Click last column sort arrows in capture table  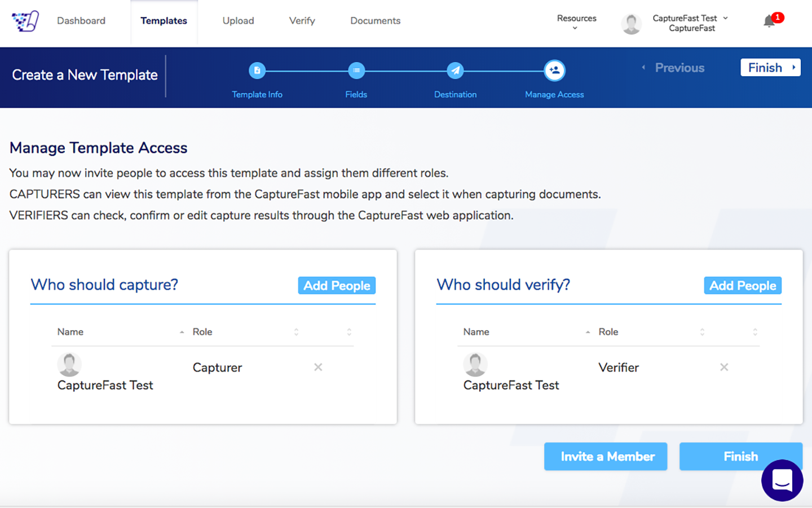point(349,332)
